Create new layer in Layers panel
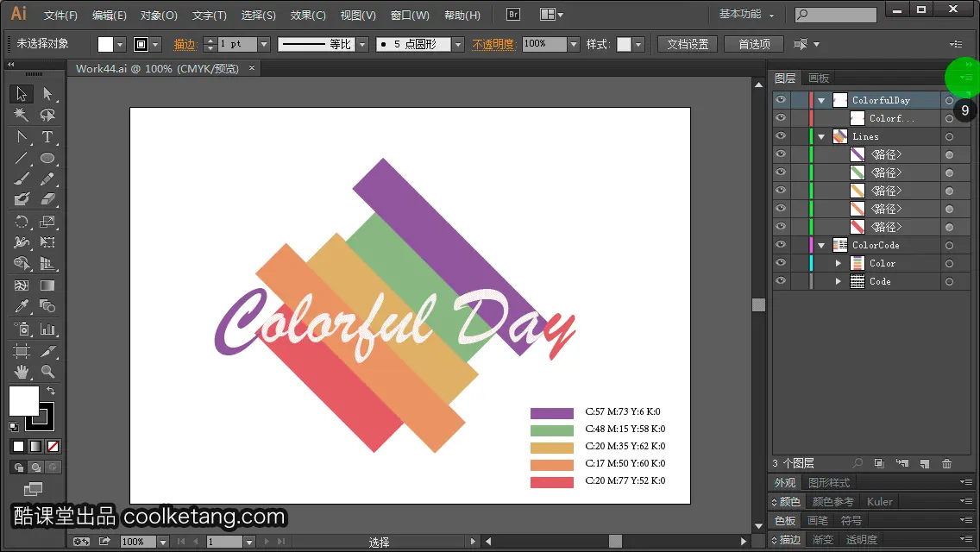This screenshot has height=552, width=980. coord(925,463)
